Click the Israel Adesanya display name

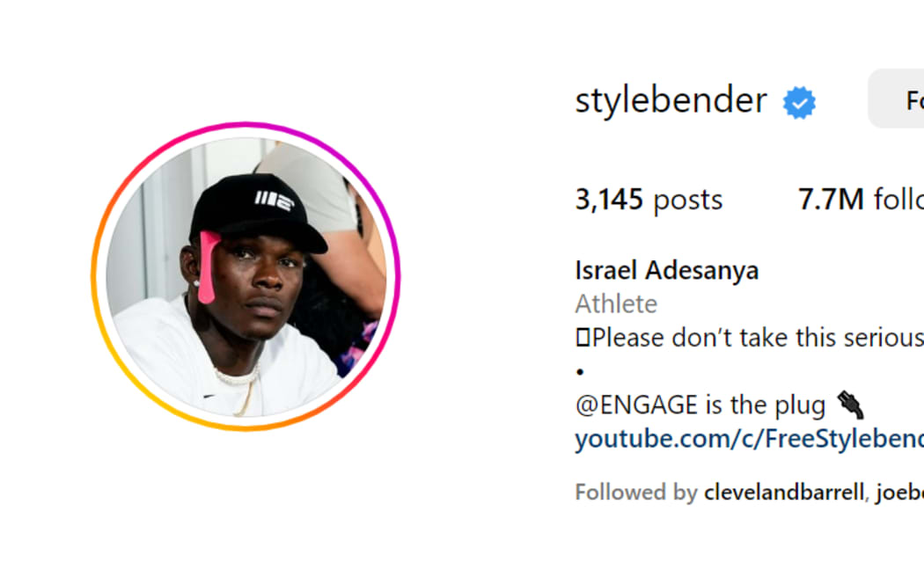click(667, 270)
